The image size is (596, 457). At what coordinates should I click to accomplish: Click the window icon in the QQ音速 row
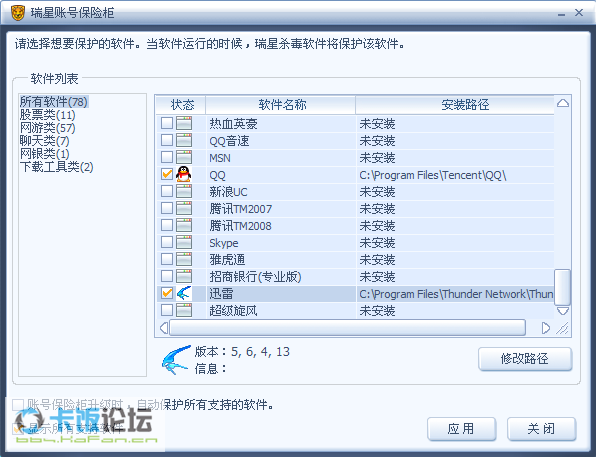184,140
